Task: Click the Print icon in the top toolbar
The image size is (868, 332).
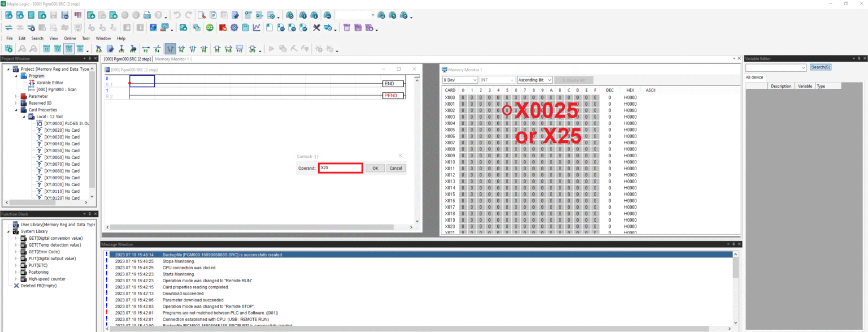Action: click(146, 15)
